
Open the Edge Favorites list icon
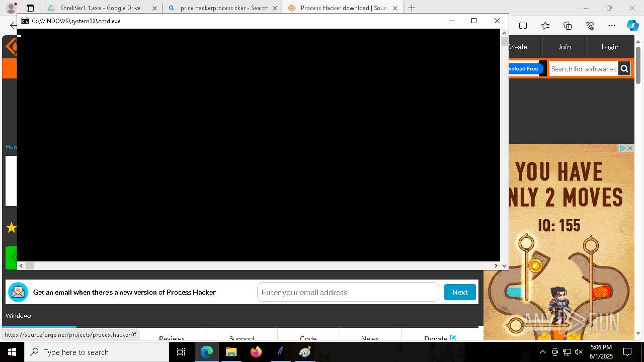(545, 26)
